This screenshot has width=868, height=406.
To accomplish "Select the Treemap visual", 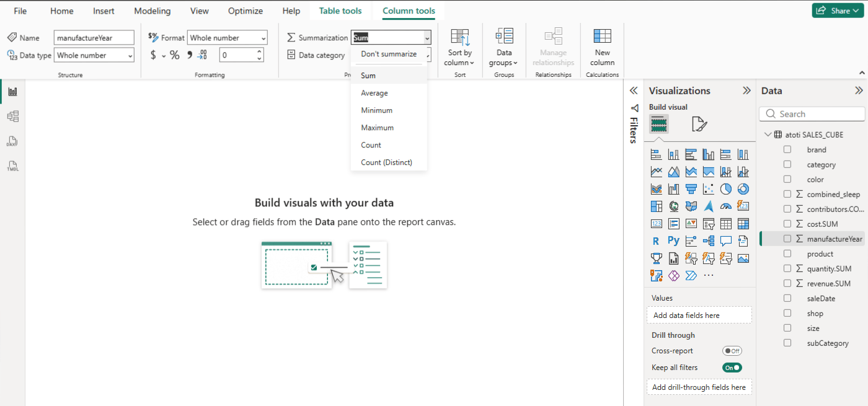I will [656, 206].
